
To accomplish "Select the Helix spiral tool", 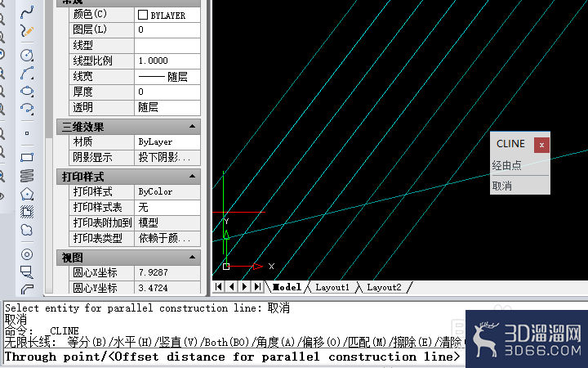I will pos(27,175).
